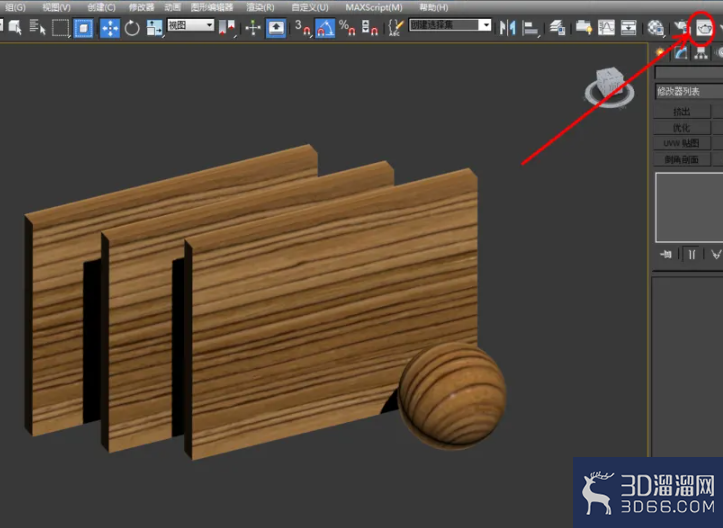This screenshot has width=723, height=528.
Task: Open the 创建(C) menu
Action: [101, 7]
